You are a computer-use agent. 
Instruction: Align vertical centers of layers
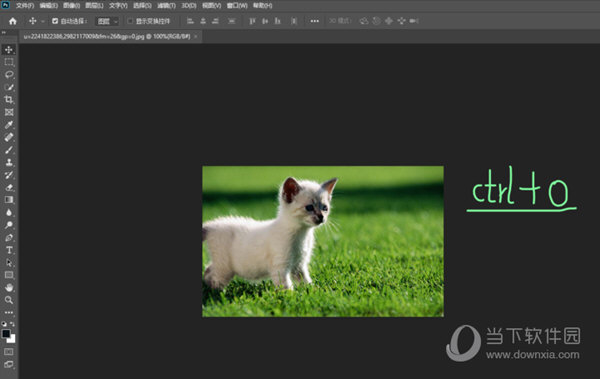265,21
